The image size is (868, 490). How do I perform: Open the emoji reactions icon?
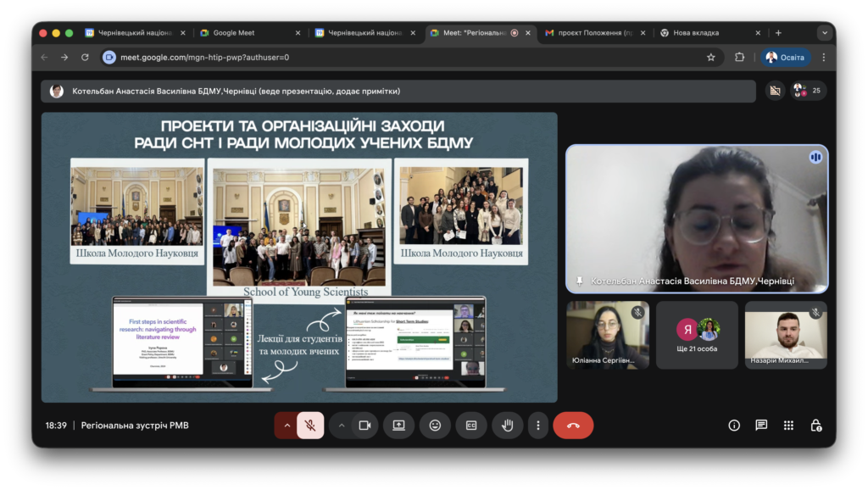pos(435,426)
